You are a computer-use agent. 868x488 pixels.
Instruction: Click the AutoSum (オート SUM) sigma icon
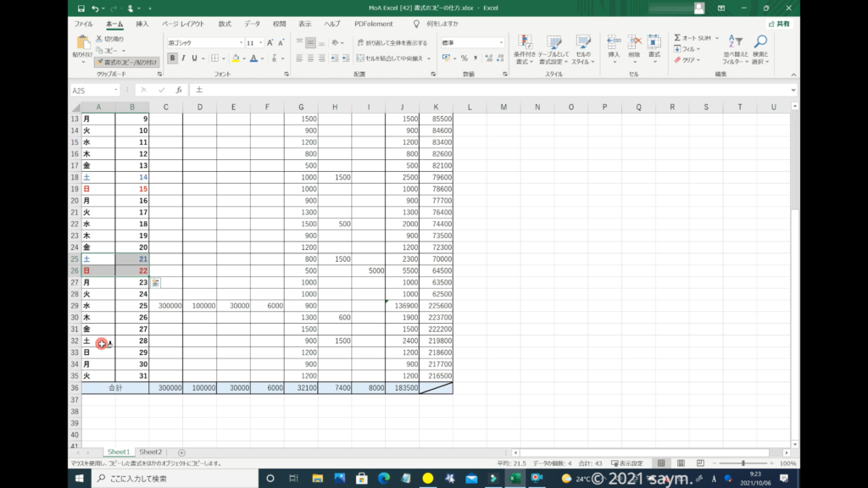coord(677,38)
